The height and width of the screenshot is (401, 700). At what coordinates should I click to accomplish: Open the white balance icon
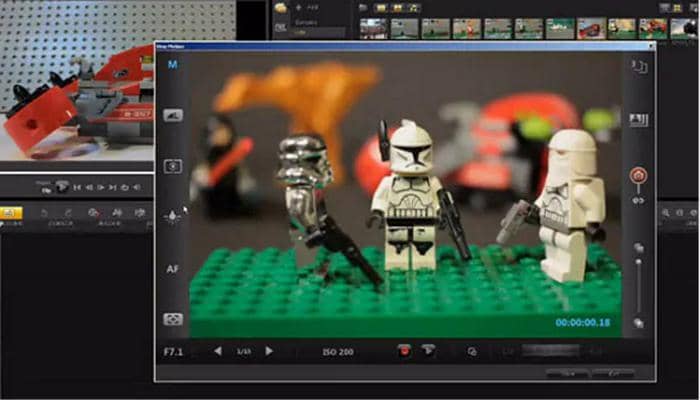(172, 217)
